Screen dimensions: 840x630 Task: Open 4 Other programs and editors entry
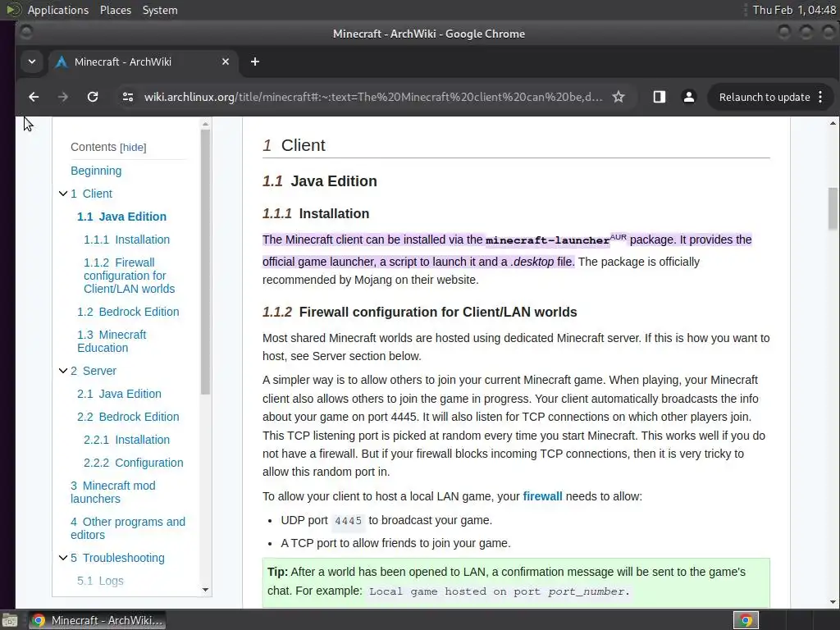pos(127,528)
